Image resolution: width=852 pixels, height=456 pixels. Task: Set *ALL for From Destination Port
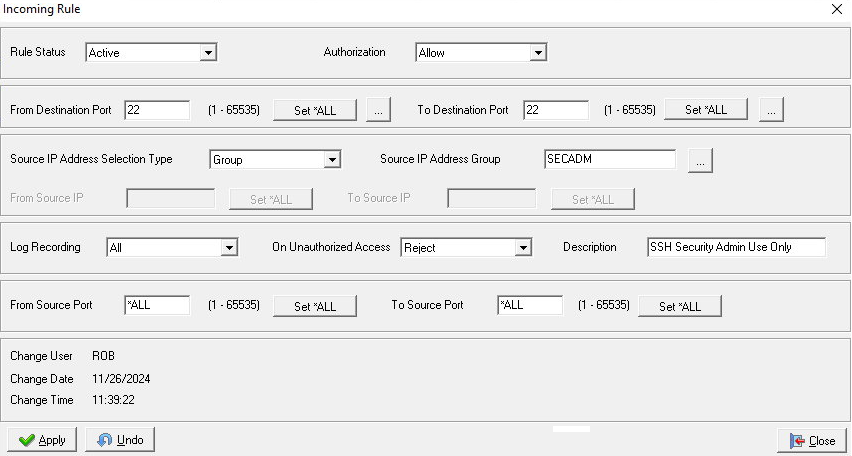(315, 111)
